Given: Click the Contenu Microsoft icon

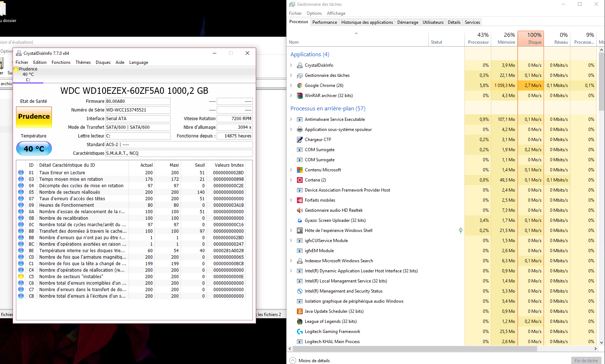Looking at the screenshot, I should tap(299, 170).
